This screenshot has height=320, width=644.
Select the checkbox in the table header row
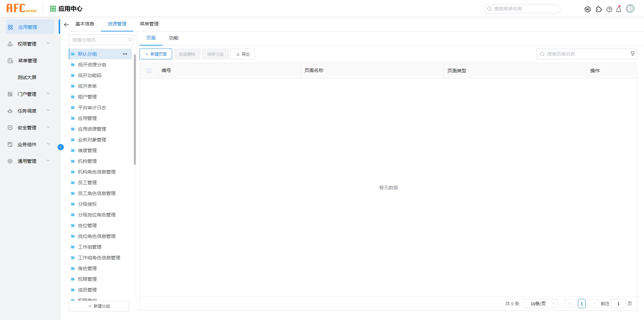149,71
